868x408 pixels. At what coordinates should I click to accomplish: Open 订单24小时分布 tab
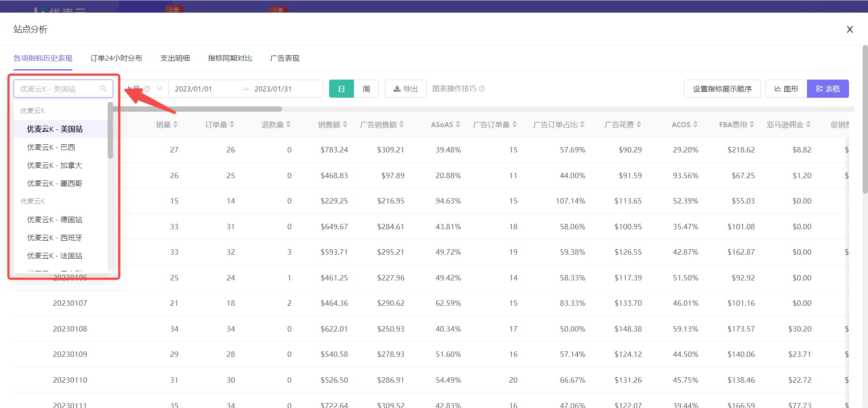[116, 58]
